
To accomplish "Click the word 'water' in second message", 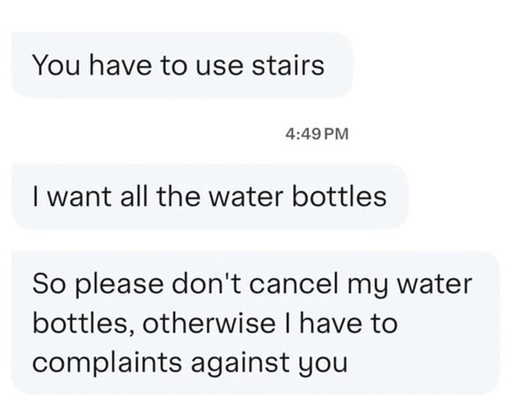I will click(x=246, y=197).
